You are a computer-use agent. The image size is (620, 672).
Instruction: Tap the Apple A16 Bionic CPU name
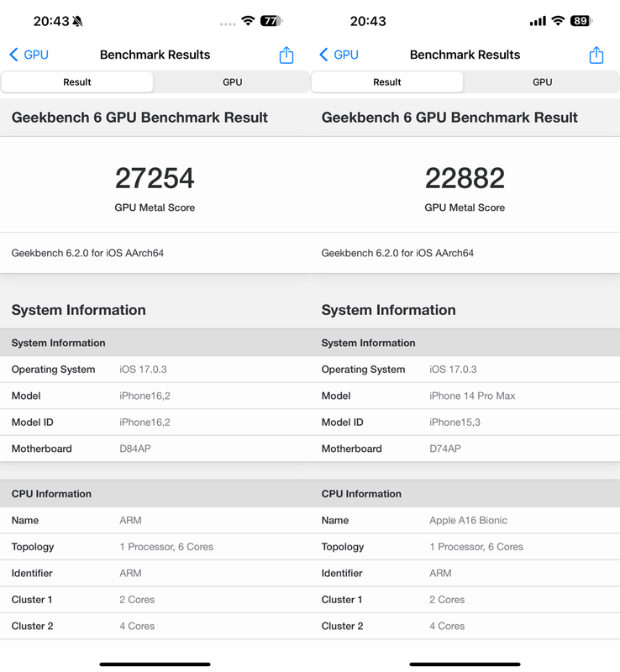[468, 520]
